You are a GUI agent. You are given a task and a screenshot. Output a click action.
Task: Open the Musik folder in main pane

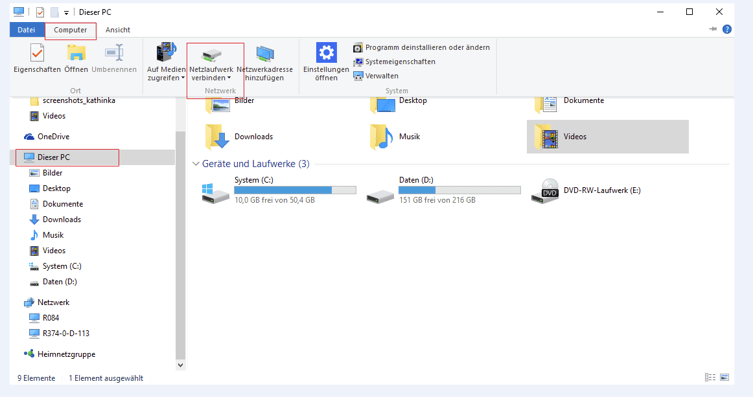pyautogui.click(x=395, y=137)
